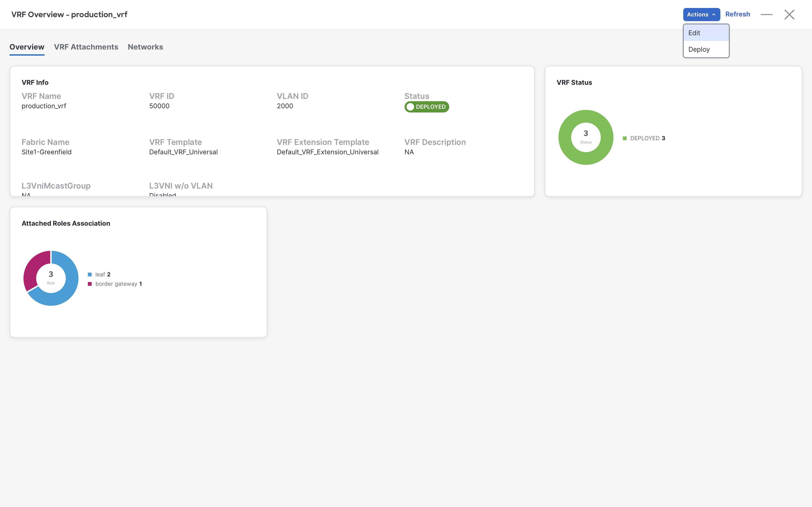Viewport: 812px width, 507px height.
Task: Click the DEPLOYED 3 legend label
Action: 648,139
